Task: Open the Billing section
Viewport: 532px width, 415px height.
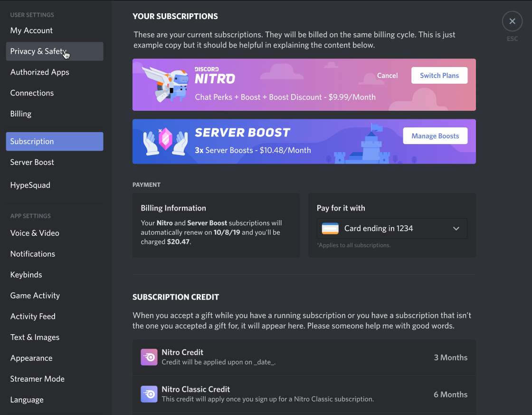Action: coord(20,114)
